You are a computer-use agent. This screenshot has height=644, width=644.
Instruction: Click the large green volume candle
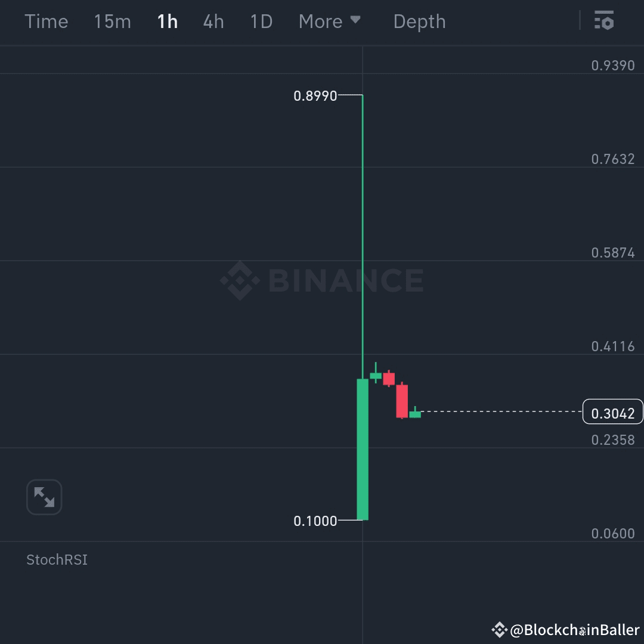(x=362, y=447)
